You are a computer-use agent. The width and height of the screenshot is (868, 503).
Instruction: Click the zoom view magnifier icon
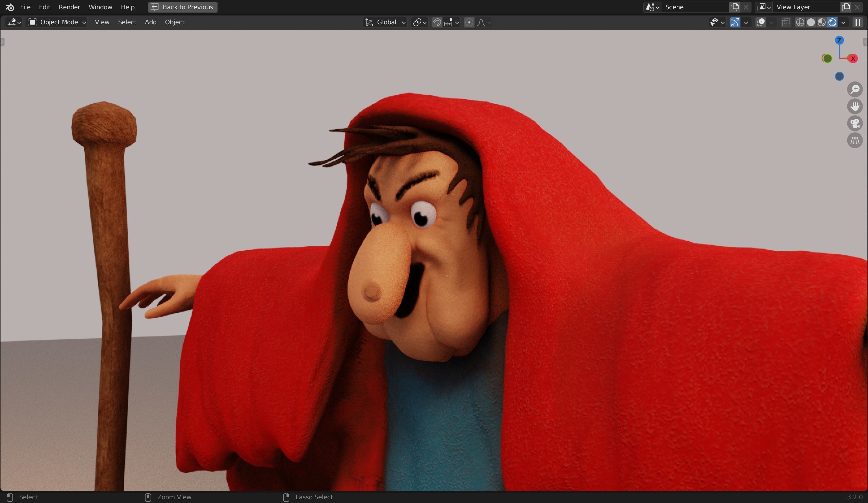click(x=854, y=89)
